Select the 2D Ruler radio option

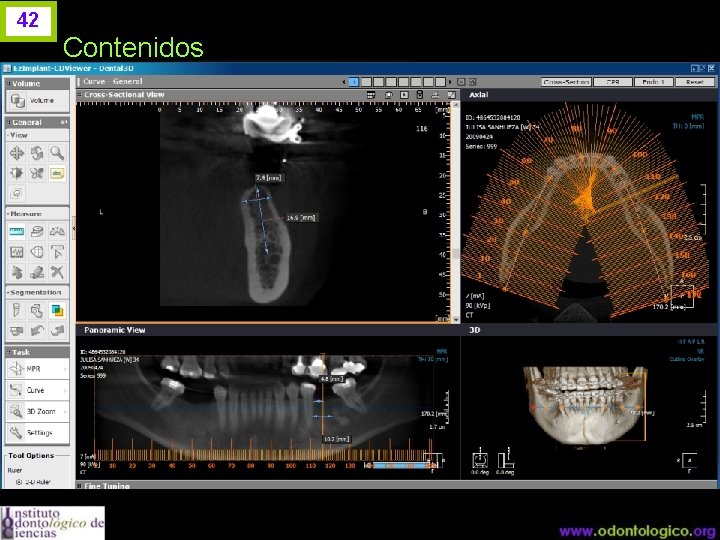tap(19, 482)
